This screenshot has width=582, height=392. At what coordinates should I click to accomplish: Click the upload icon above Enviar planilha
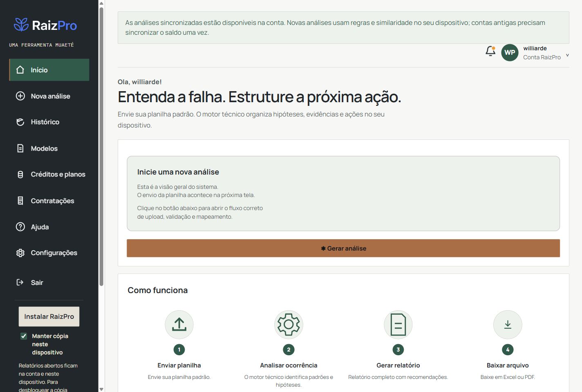(179, 325)
